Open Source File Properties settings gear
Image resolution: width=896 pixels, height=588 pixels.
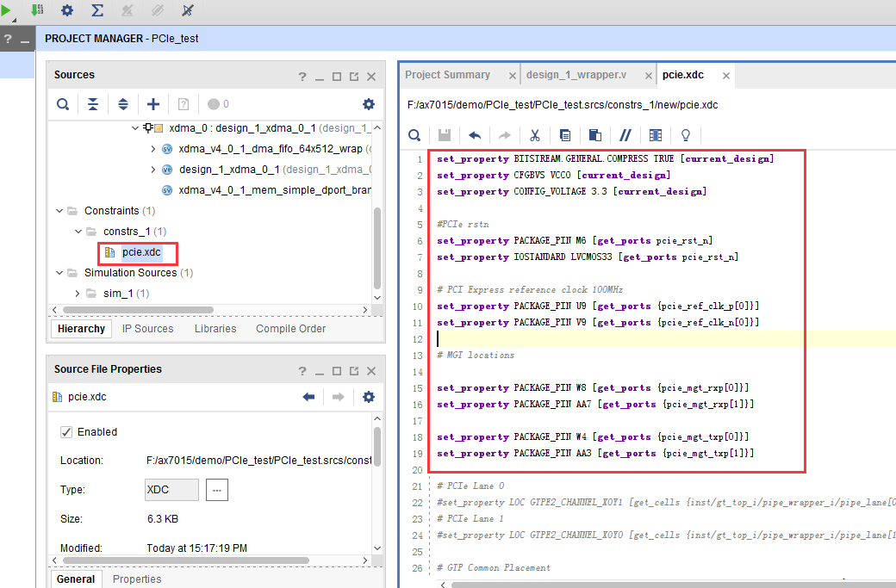pyautogui.click(x=369, y=397)
